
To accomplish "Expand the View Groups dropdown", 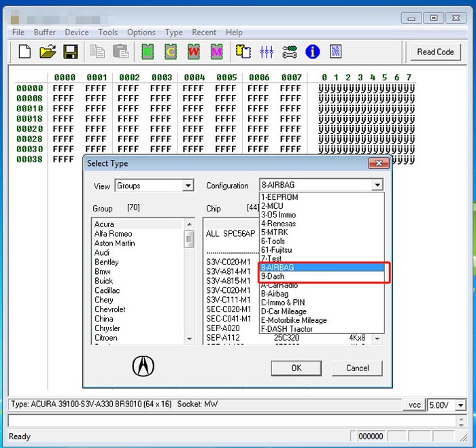I will click(x=188, y=186).
